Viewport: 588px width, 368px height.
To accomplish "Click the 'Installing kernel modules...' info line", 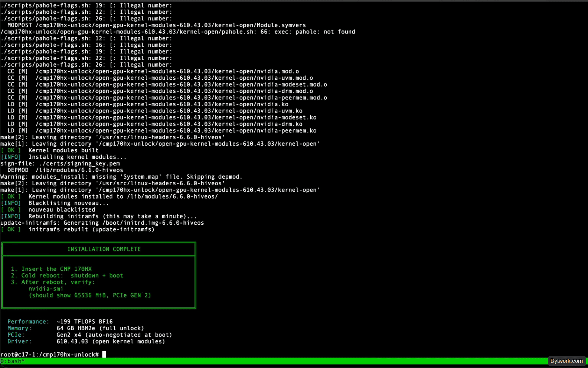I will point(63,157).
